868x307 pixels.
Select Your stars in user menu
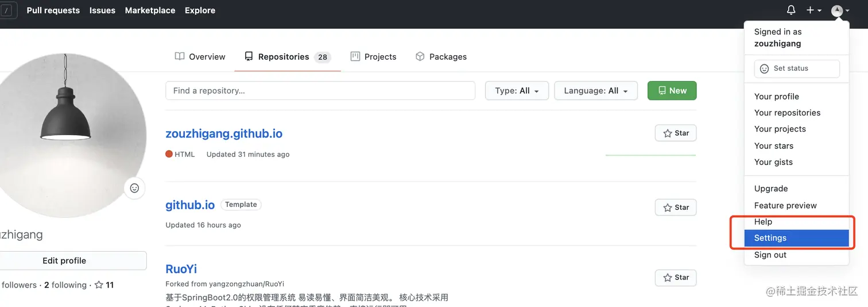[797, 145]
